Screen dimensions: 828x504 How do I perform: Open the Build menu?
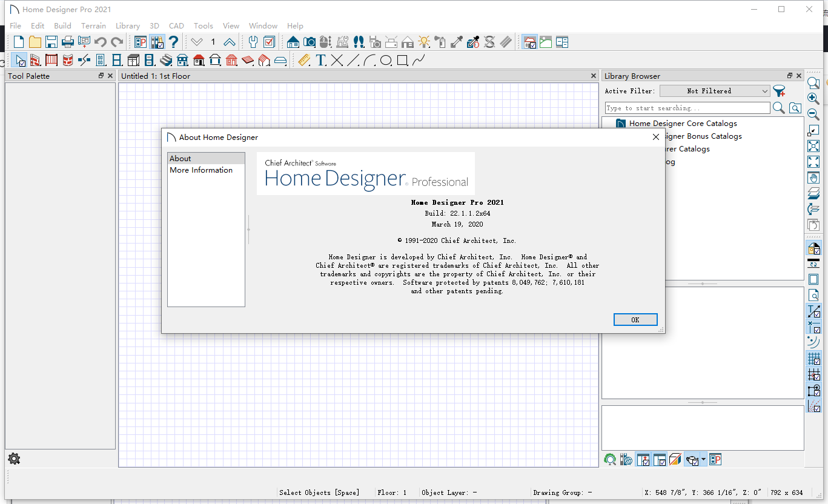62,26
